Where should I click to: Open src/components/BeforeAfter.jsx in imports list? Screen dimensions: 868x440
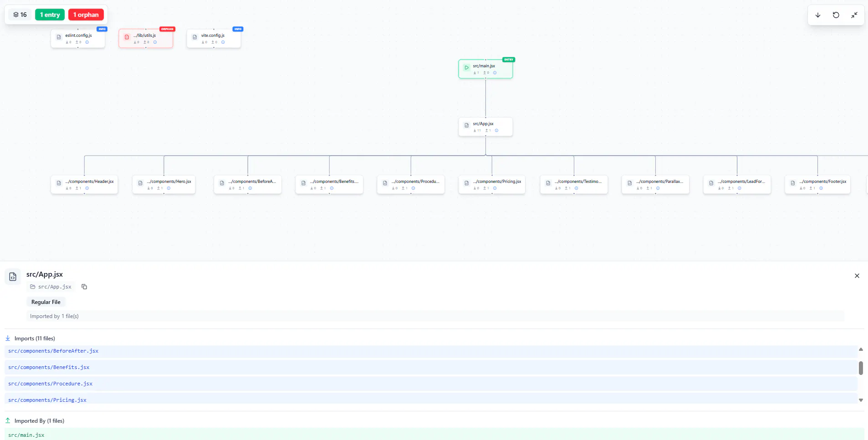[x=431, y=351]
